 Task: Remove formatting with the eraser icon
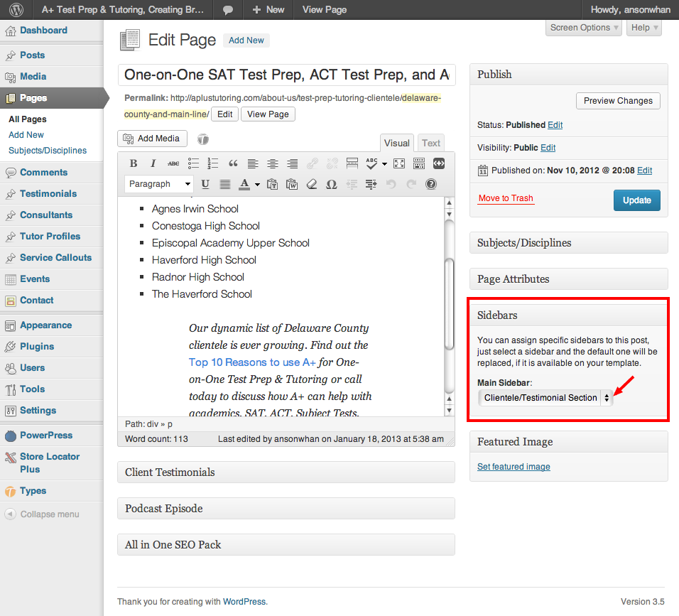click(x=312, y=184)
